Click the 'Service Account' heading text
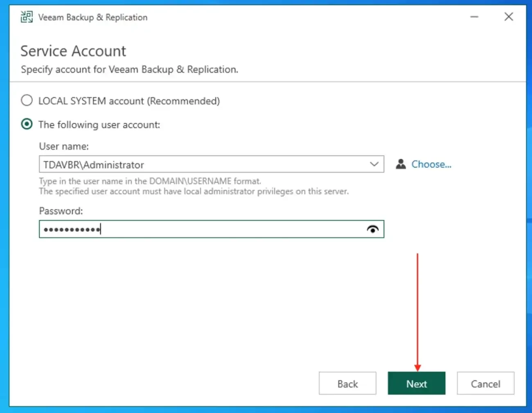This screenshot has width=532, height=413. (73, 51)
